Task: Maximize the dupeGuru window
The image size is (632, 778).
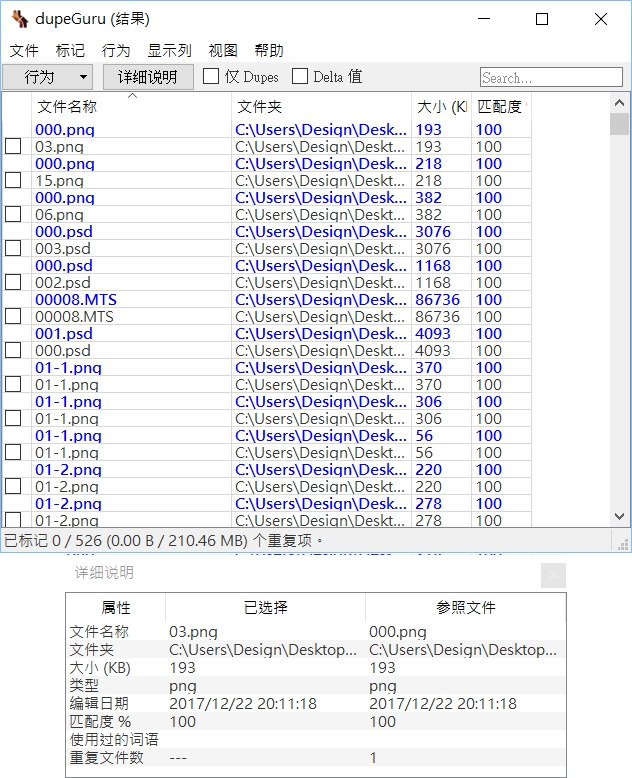Action: tap(542, 19)
